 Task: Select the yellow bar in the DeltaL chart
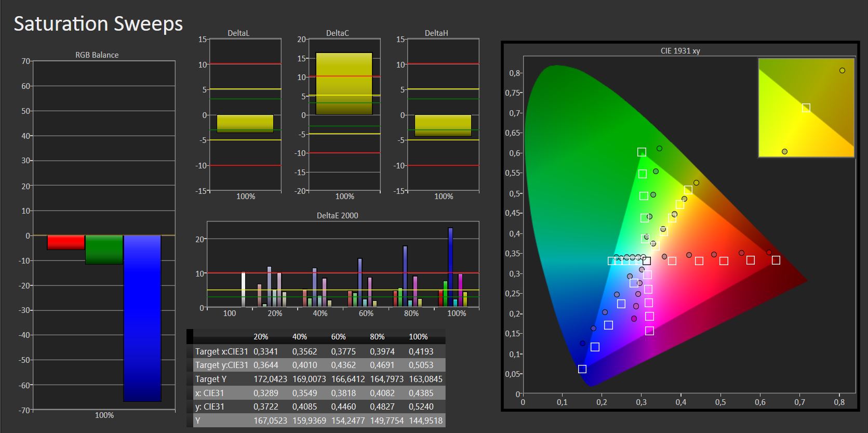coord(245,124)
